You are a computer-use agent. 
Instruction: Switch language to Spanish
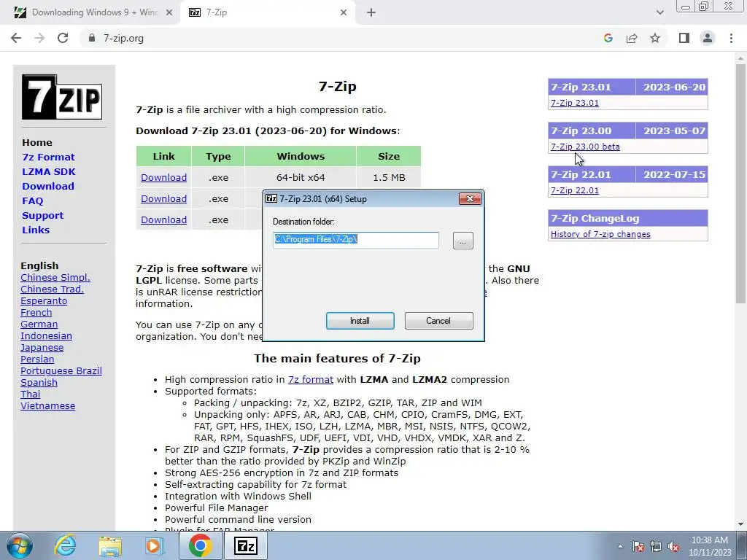pos(39,382)
